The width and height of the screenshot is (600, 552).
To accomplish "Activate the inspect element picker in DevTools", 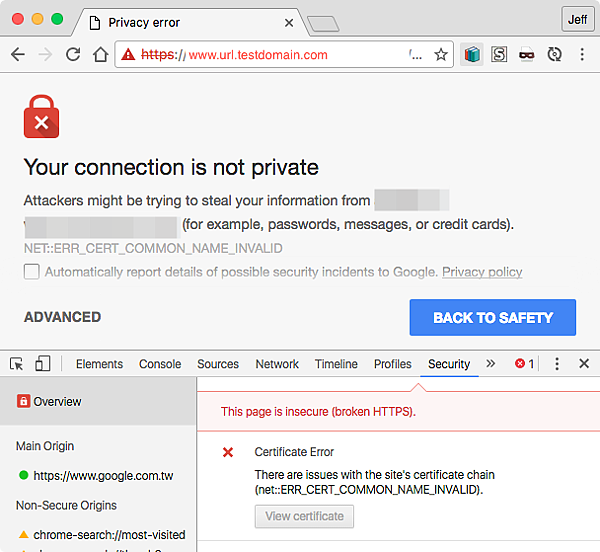I will point(17,364).
